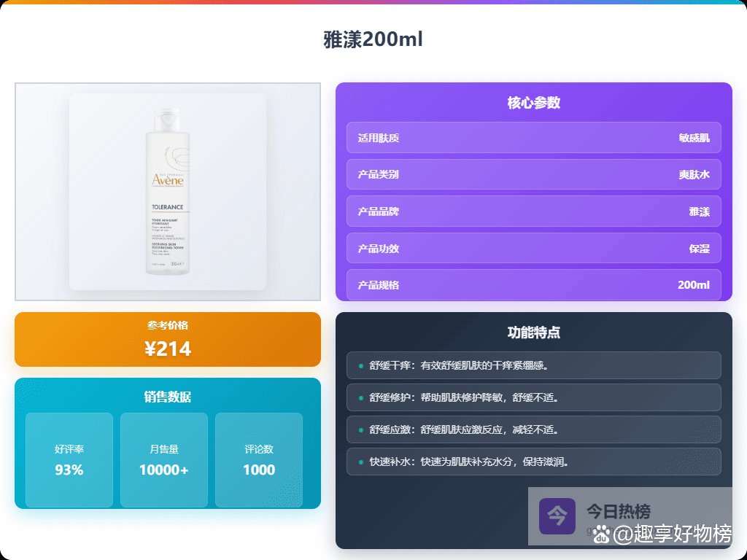Select the 产品功效 保湿 row
The height and width of the screenshot is (560, 747).
(x=533, y=248)
